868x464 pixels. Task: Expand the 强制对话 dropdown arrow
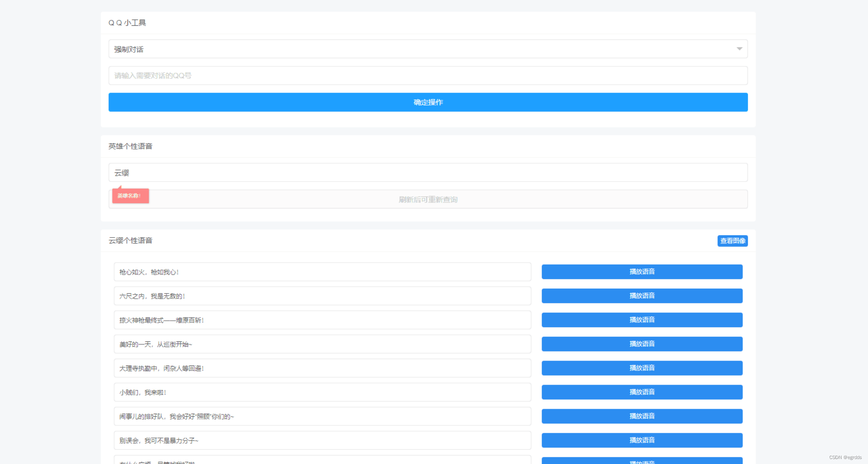[x=739, y=49]
